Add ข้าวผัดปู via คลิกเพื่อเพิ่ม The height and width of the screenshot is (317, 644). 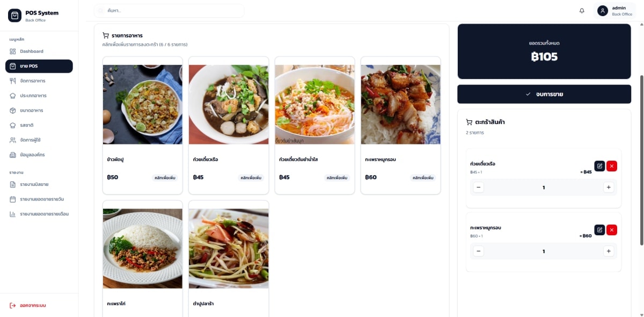165,177
